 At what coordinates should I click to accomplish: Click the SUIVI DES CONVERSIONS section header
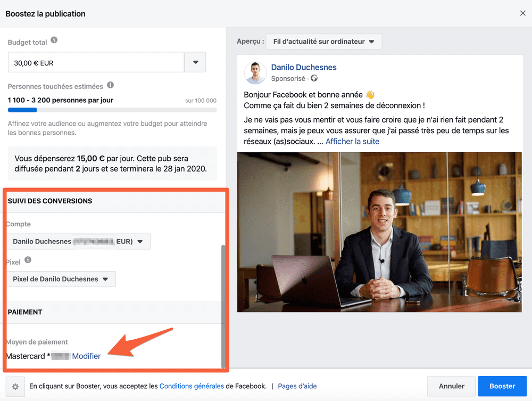(50, 201)
